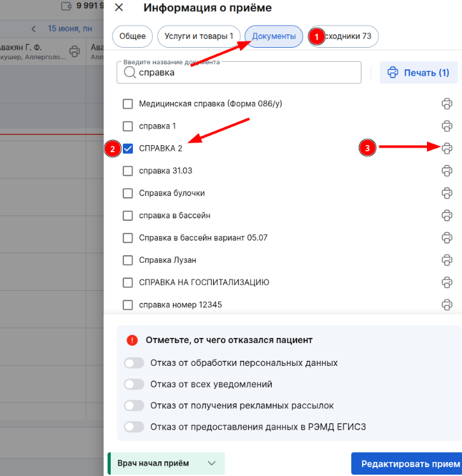Click the Печать (1) button
Image resolution: width=462 pixels, height=476 pixels.
click(x=419, y=73)
